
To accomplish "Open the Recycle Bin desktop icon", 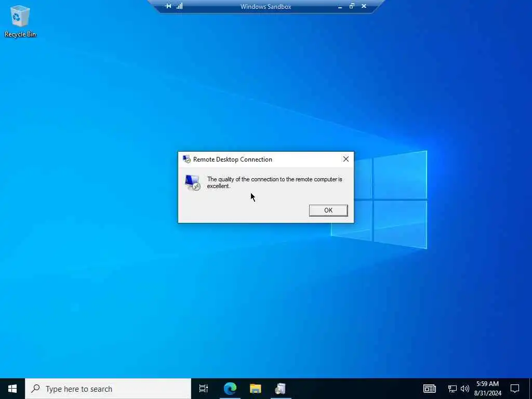I will 20,21.
